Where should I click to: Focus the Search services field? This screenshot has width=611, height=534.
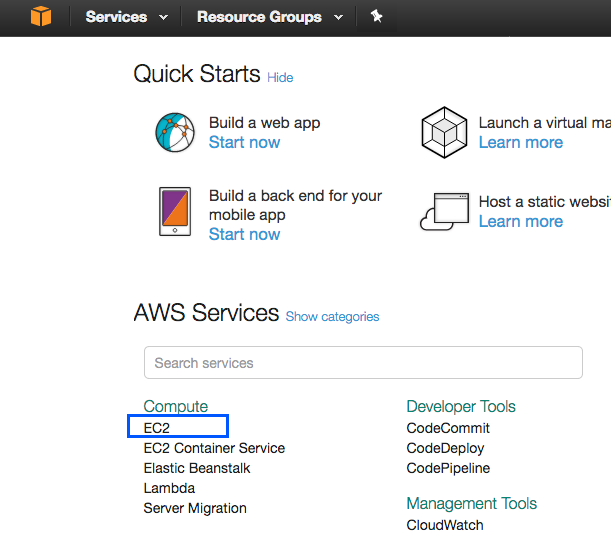[x=363, y=362]
